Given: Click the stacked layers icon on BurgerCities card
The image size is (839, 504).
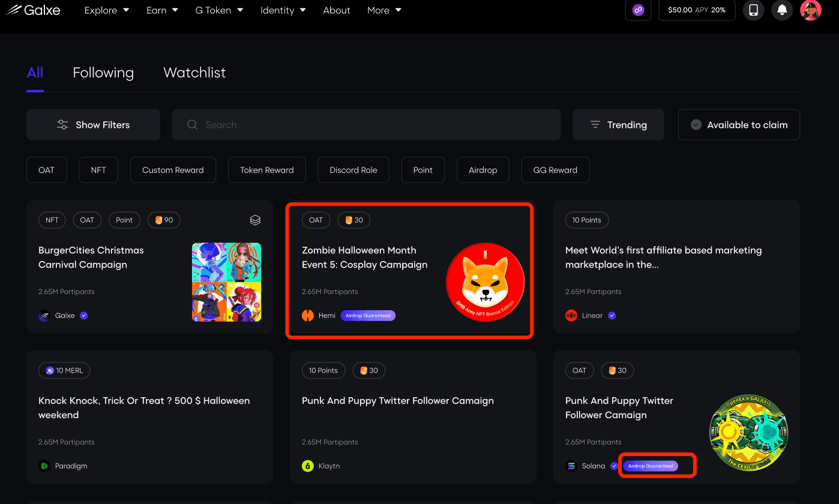Looking at the screenshot, I should click(x=255, y=220).
